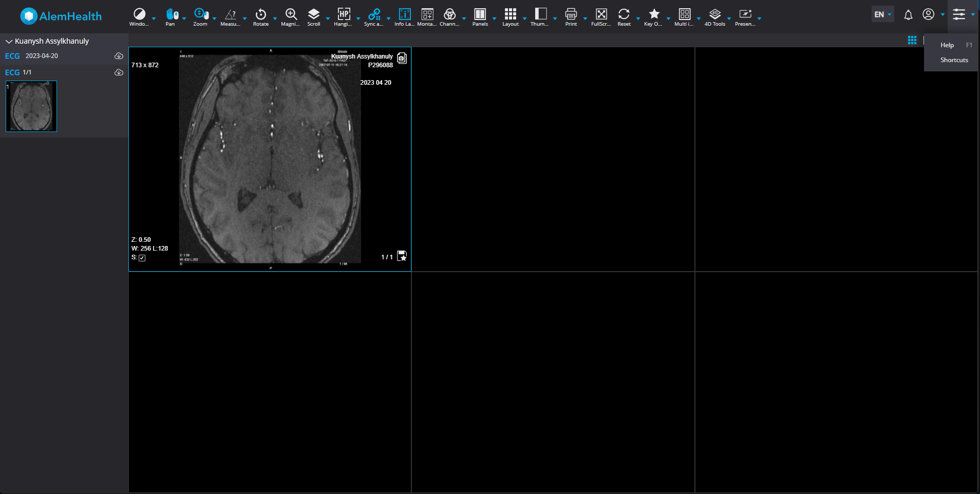This screenshot has width=980, height=494.
Task: Select the Scroll tool
Action: coord(314,16)
